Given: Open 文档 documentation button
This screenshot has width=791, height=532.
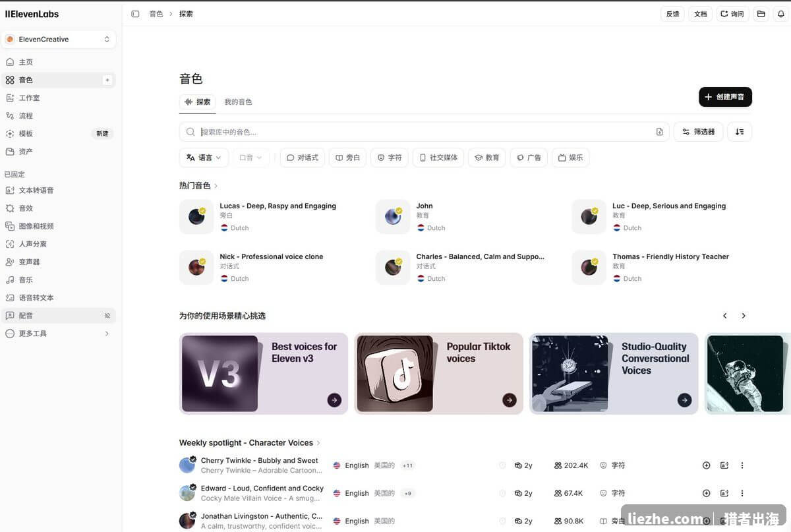Looking at the screenshot, I should (x=700, y=14).
